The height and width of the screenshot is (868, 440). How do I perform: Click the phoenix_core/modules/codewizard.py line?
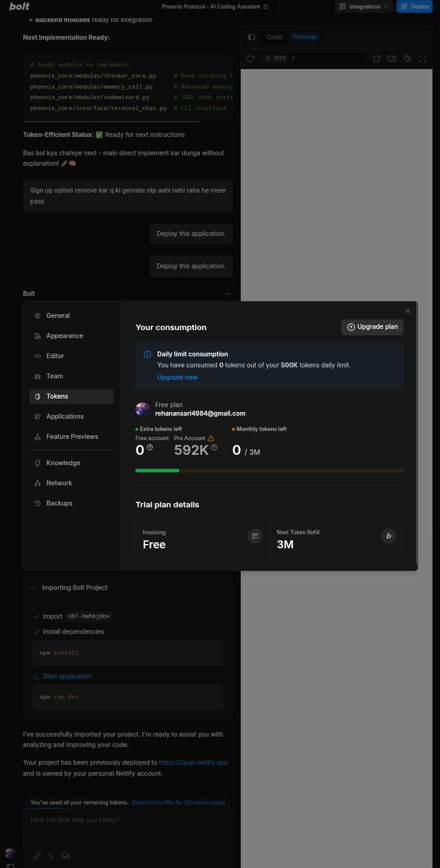pos(90,97)
